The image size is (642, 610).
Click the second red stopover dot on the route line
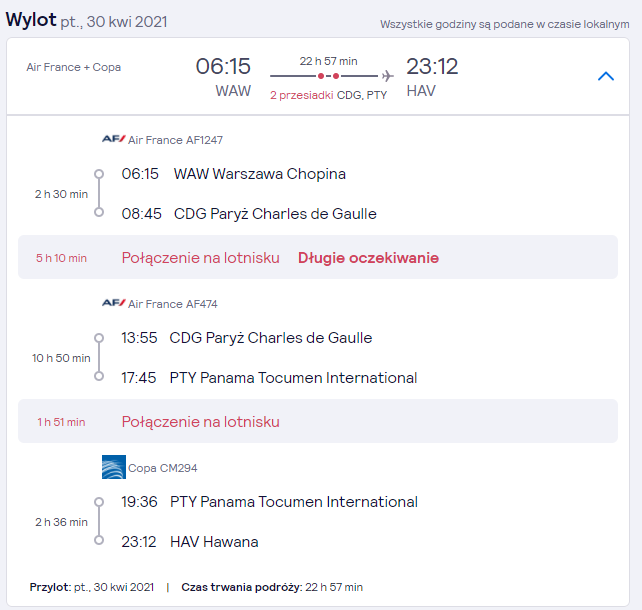[x=336, y=76]
